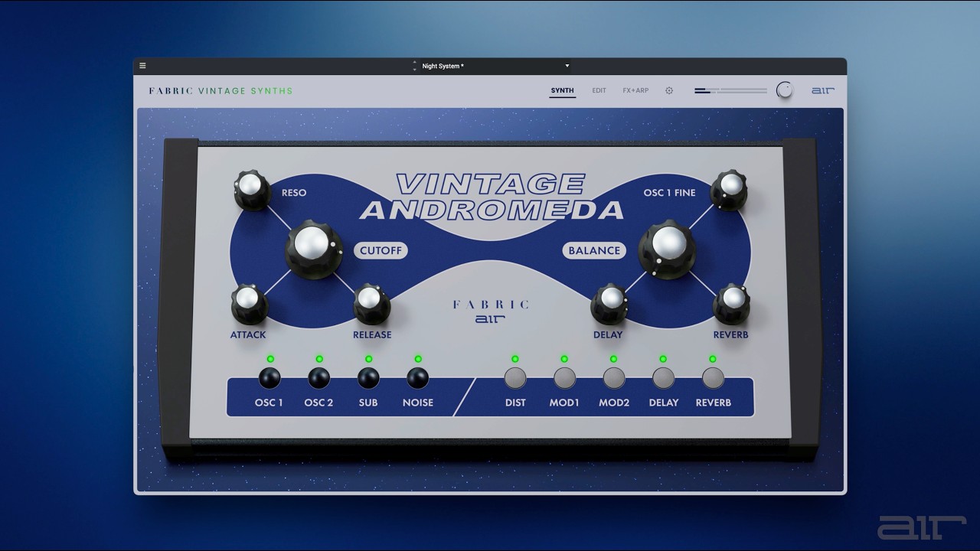Open the settings gear icon
This screenshot has height=551, width=980.
coord(669,90)
